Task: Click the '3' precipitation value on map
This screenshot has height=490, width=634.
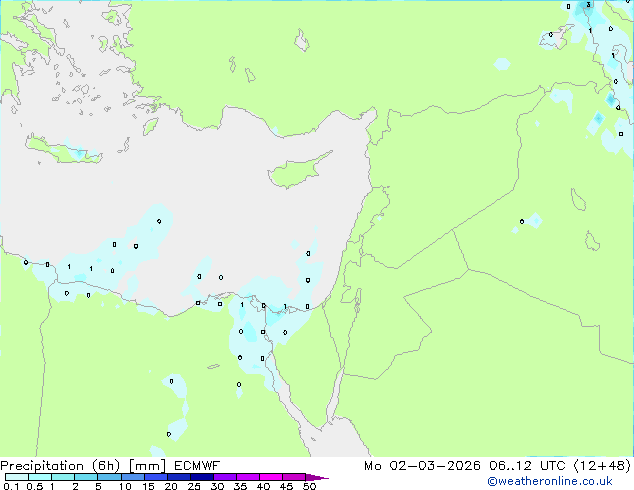Action: pyautogui.click(x=588, y=4)
